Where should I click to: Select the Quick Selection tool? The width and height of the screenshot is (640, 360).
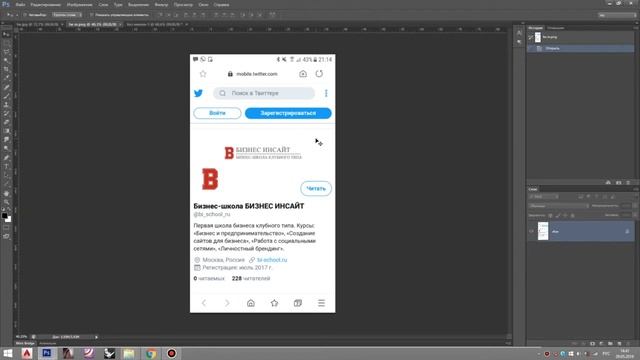tap(6, 61)
